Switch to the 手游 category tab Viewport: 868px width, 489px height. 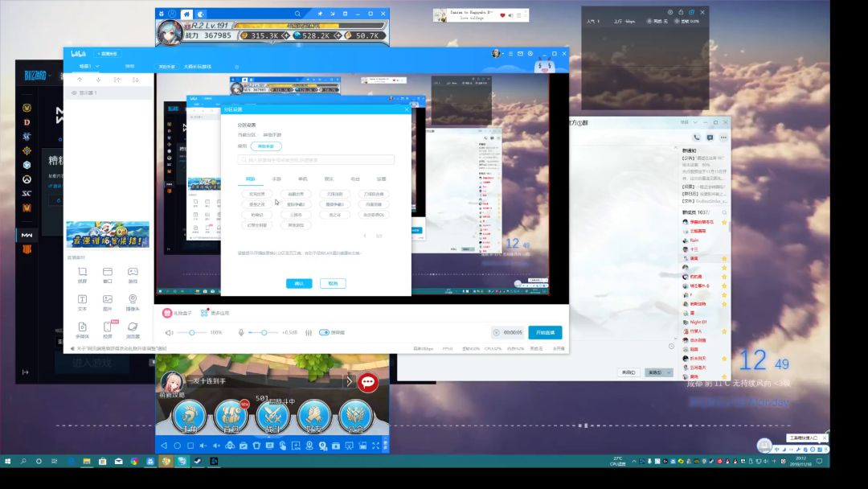click(x=276, y=179)
